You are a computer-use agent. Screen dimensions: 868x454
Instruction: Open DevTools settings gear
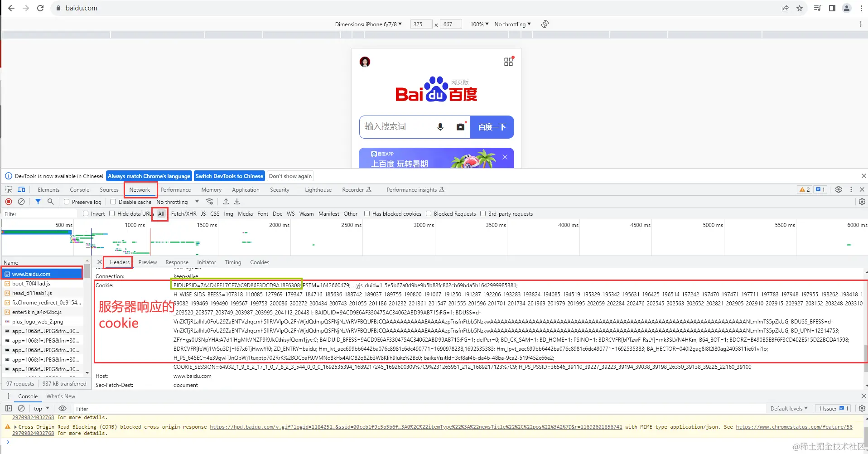tap(839, 189)
